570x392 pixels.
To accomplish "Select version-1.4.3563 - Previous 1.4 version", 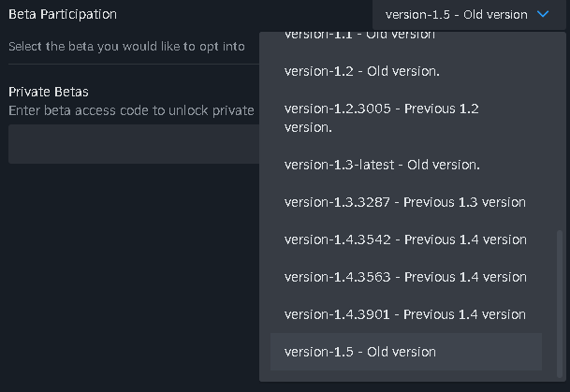I will coord(406,277).
